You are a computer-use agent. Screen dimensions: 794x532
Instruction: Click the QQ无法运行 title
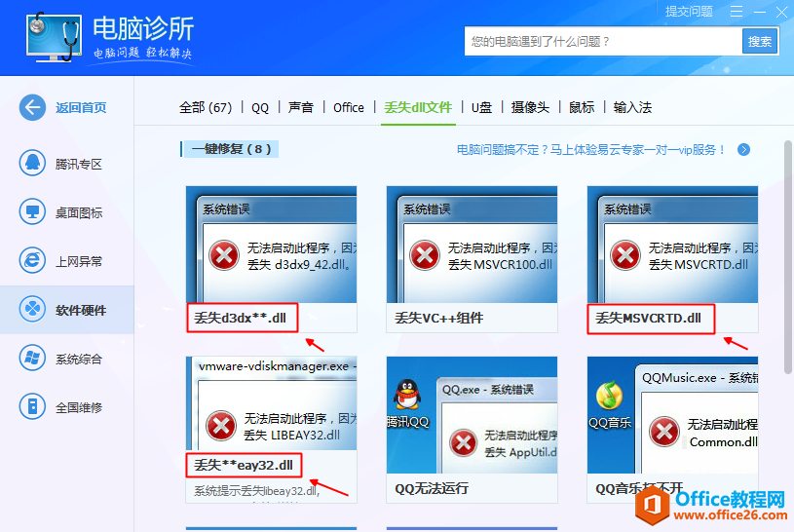432,488
